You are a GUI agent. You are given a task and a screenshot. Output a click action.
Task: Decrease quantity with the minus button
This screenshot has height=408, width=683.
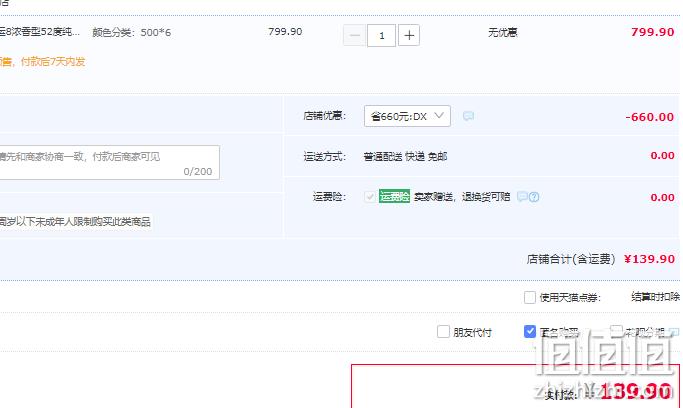(355, 35)
